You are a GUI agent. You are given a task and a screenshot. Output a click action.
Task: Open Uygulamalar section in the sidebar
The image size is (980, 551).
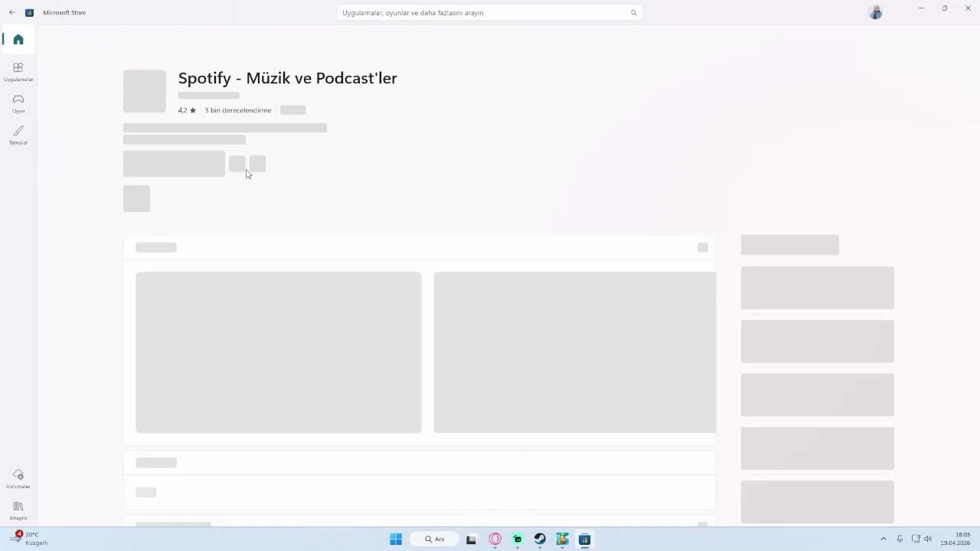click(18, 72)
